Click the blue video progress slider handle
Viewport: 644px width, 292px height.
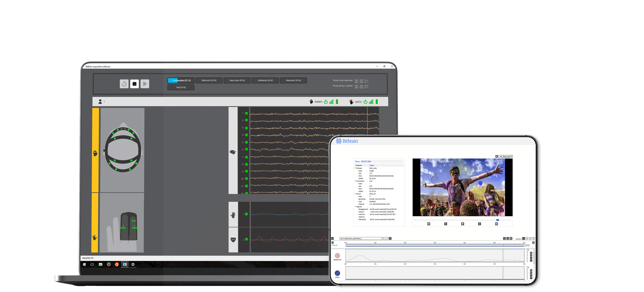pos(497,220)
